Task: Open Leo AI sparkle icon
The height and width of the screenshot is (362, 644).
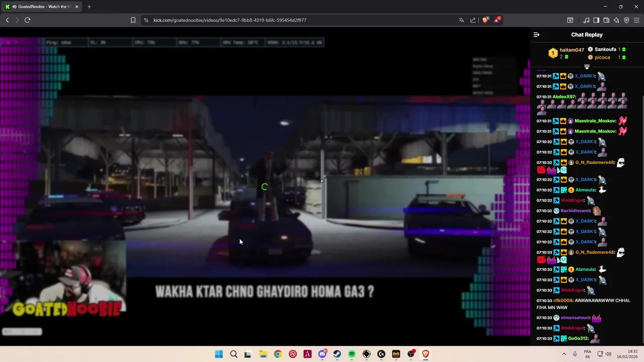Action: 616,20
